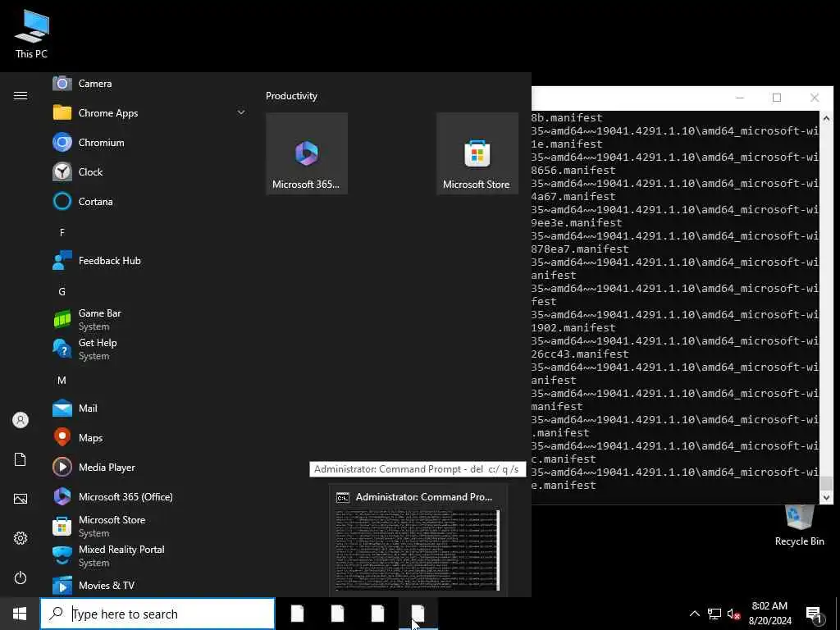The height and width of the screenshot is (630, 840).
Task: Jump to letter G section header
Action: pyautogui.click(x=62, y=291)
